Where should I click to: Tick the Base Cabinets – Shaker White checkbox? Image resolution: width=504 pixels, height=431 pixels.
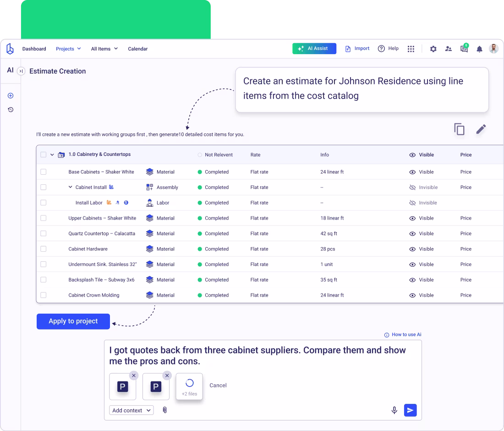pos(44,172)
